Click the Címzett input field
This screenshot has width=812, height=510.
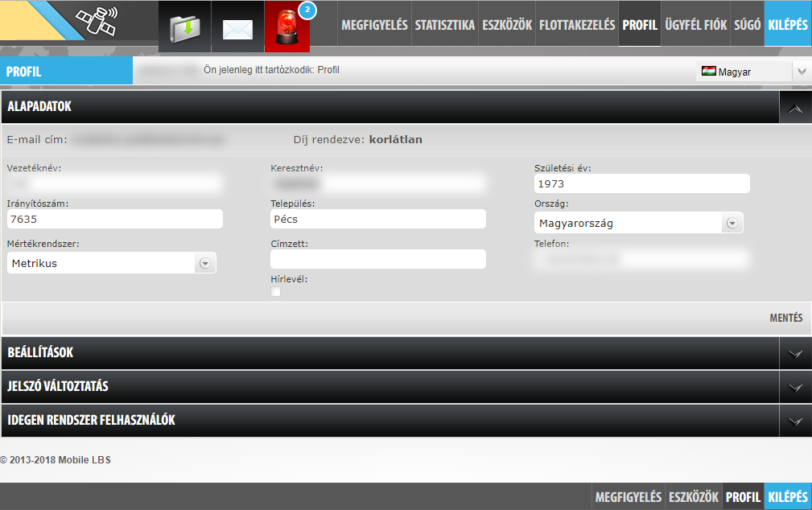[378, 259]
